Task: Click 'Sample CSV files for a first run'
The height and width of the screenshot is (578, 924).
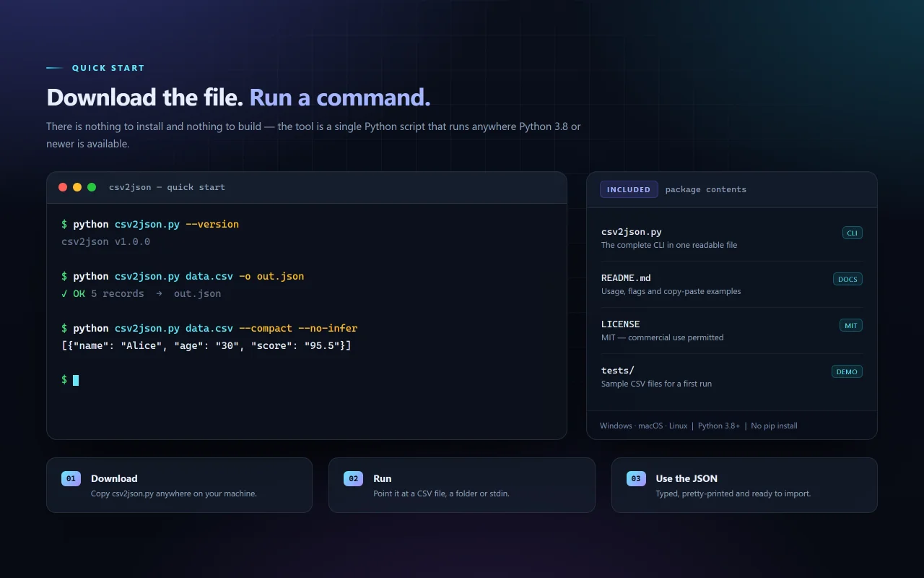Action: tap(657, 384)
